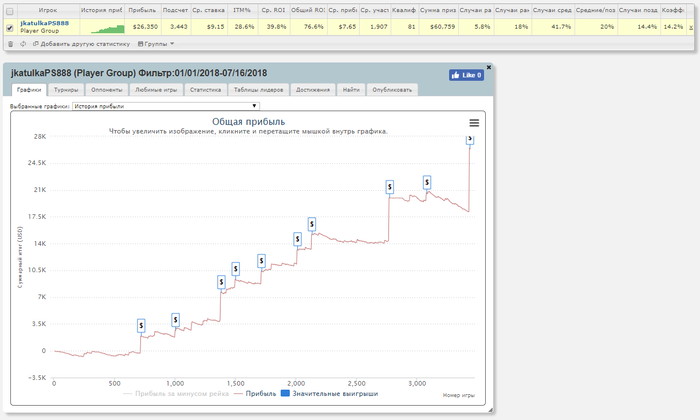
Task: Sort by the 'ITM%' column header
Action: [x=242, y=10]
